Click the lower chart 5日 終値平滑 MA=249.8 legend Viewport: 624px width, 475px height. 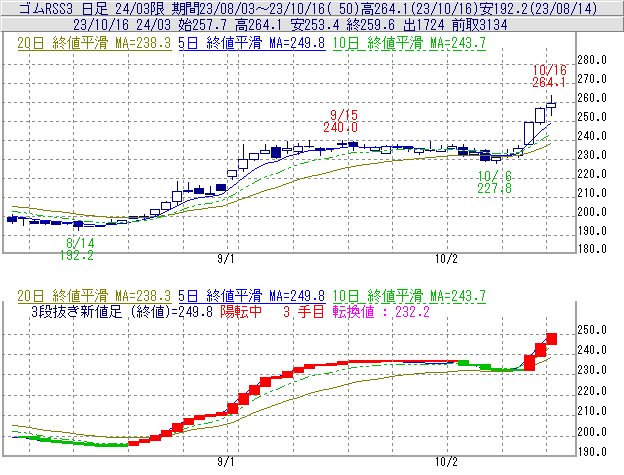pyautogui.click(x=252, y=296)
